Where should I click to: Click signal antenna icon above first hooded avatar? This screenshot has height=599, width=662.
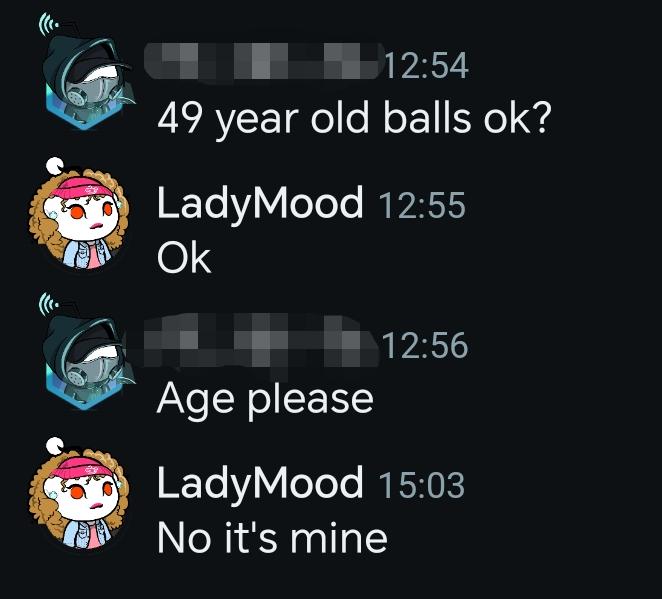(49, 24)
